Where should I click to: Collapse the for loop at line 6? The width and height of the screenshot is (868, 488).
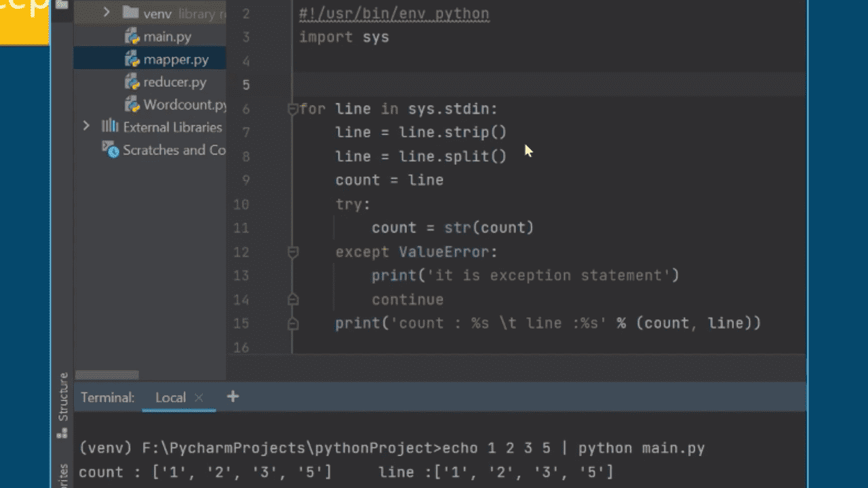[x=293, y=109]
